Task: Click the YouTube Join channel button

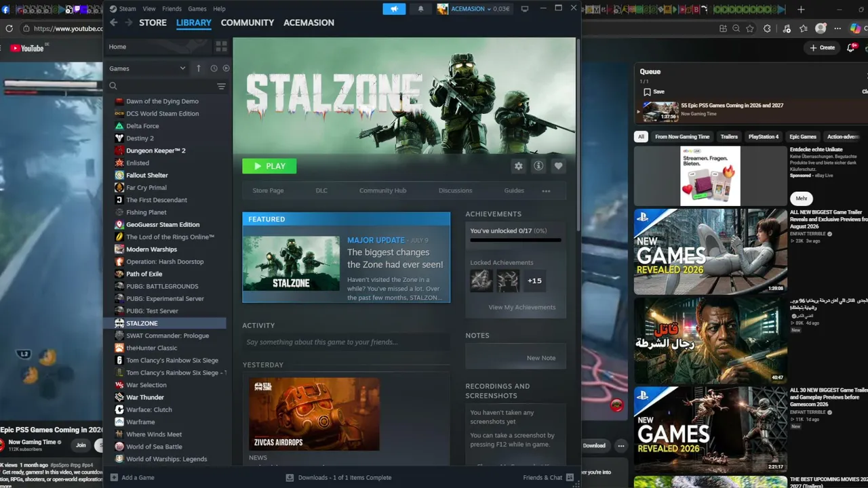Action: [x=81, y=445]
